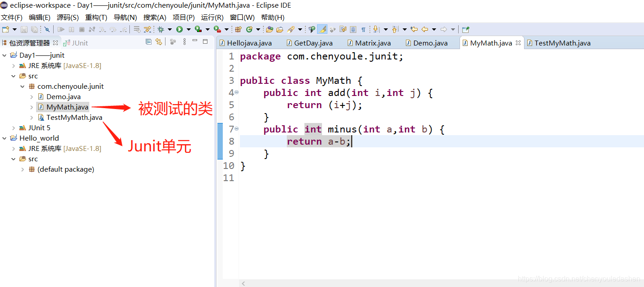Select the Demo.java editor tab
The image size is (644, 287).
click(426, 43)
